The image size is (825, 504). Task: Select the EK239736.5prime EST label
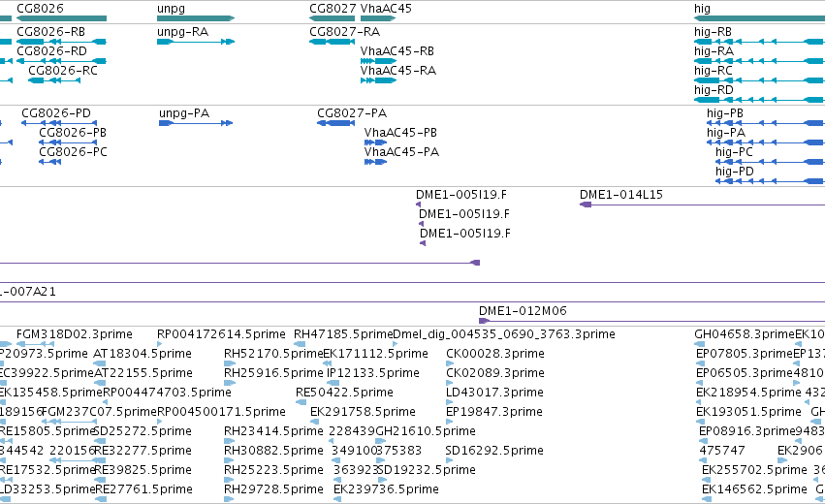(x=386, y=489)
